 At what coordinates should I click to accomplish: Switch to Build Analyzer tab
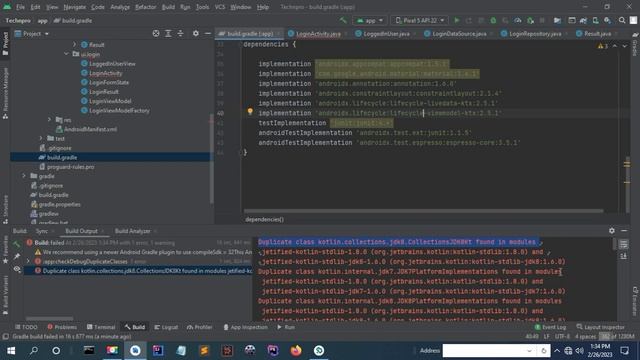click(x=132, y=231)
